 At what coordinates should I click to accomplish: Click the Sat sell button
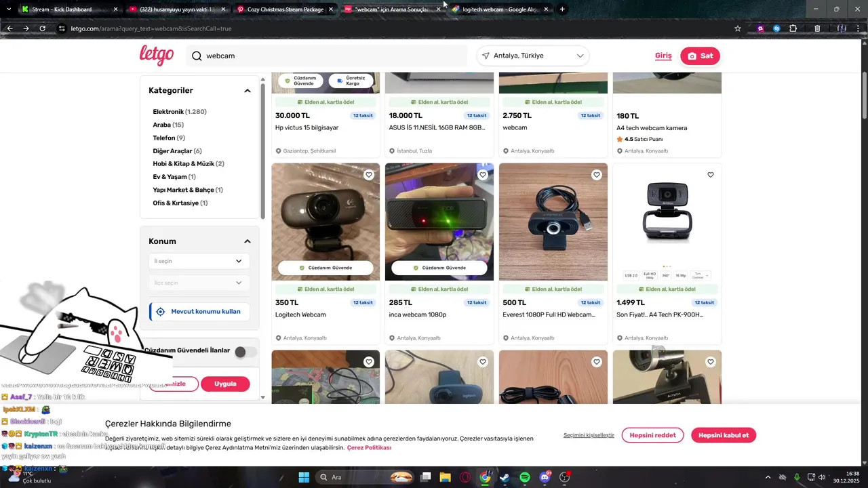point(701,56)
